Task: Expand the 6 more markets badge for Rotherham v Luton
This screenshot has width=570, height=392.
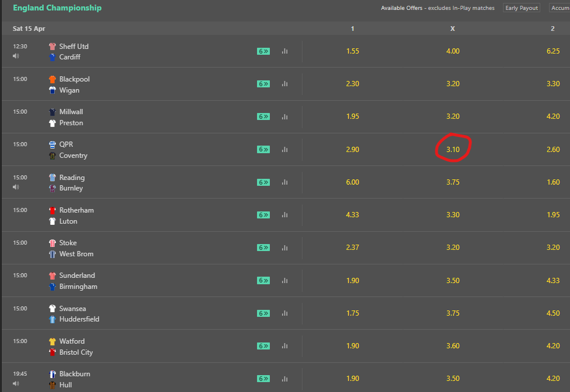Action: 263,215
